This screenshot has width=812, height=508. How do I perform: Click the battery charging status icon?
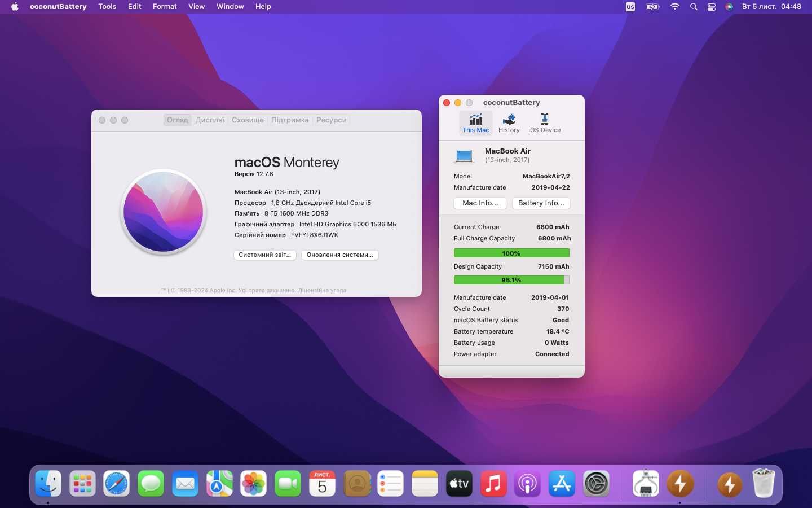[652, 7]
